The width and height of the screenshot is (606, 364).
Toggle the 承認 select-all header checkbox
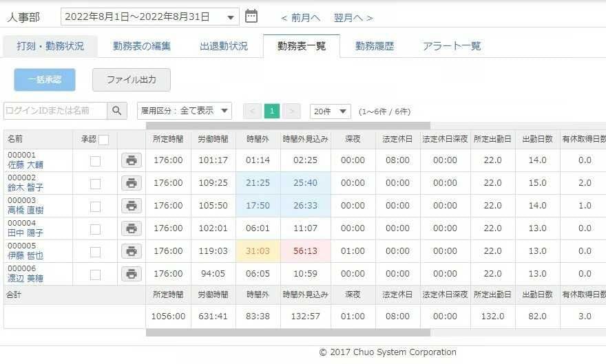(x=103, y=140)
